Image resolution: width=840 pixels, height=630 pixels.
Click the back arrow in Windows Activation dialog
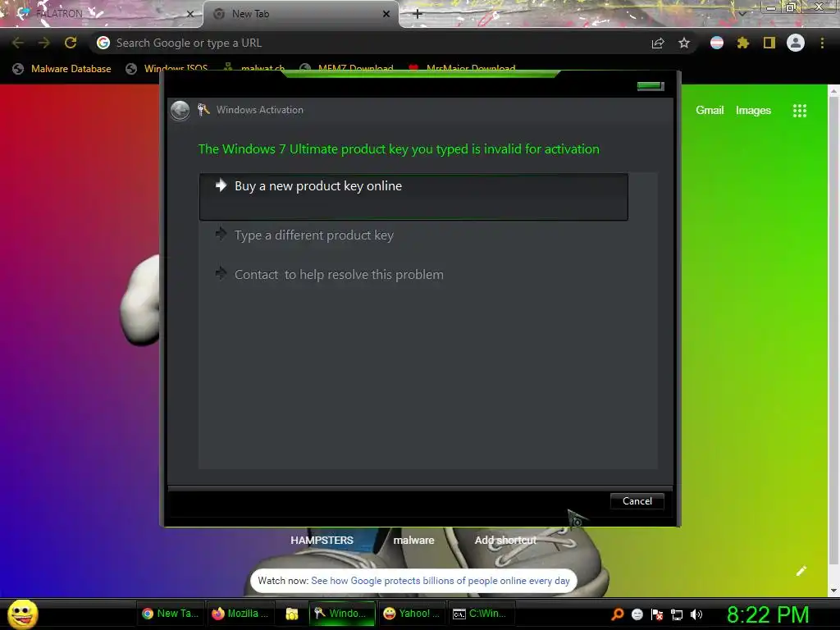click(x=180, y=111)
